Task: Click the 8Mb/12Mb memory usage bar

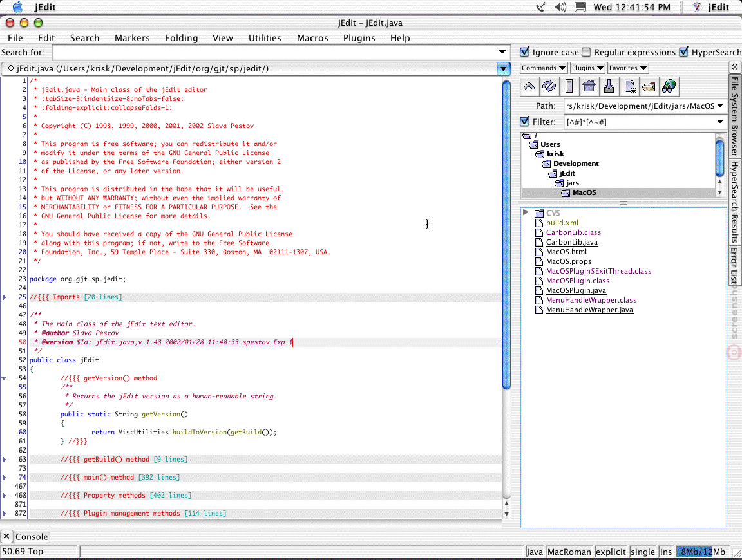Action: (703, 552)
